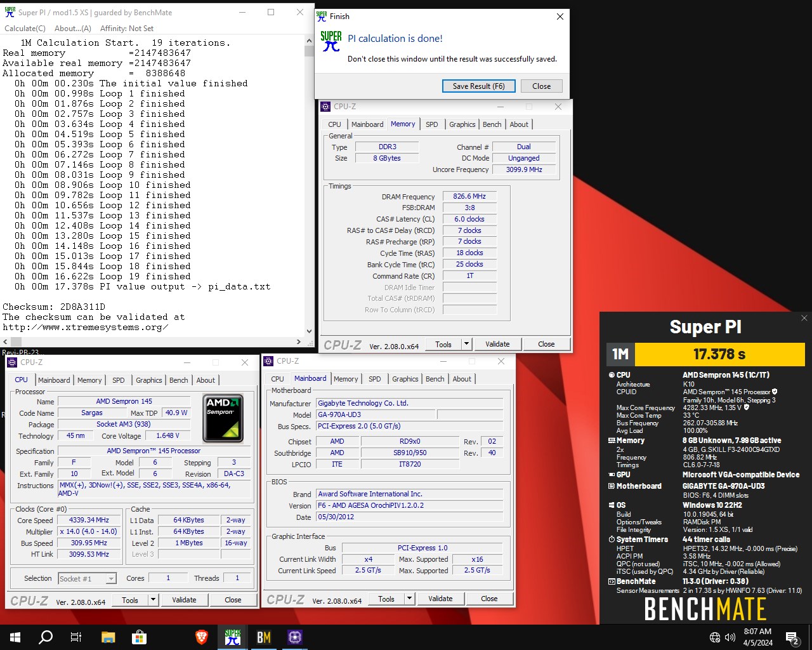Click Super PI window title icon
812x650 pixels.
click(x=9, y=12)
